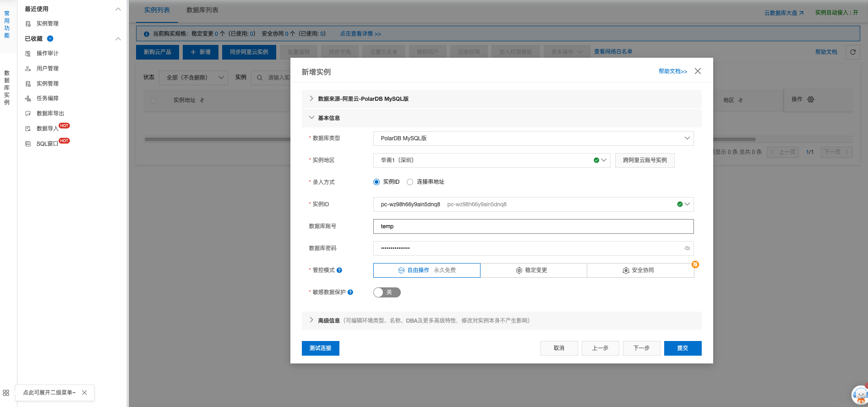Open the 数据库类型 dropdown
This screenshot has width=868, height=407.
coord(534,138)
